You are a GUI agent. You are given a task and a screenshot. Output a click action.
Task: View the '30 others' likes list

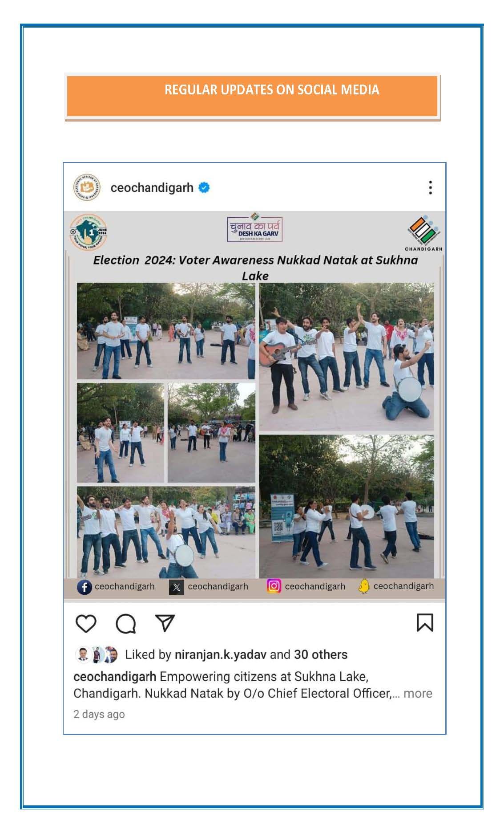point(321,654)
